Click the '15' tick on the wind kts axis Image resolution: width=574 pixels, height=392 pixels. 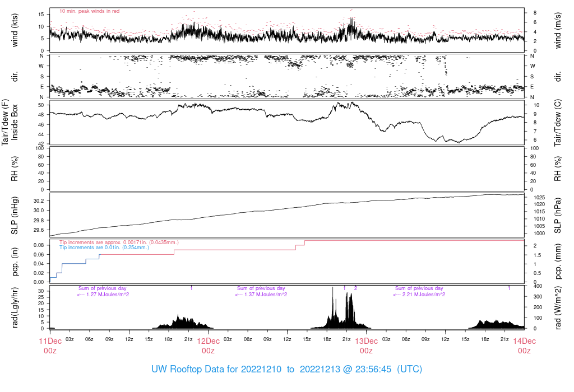point(41,14)
